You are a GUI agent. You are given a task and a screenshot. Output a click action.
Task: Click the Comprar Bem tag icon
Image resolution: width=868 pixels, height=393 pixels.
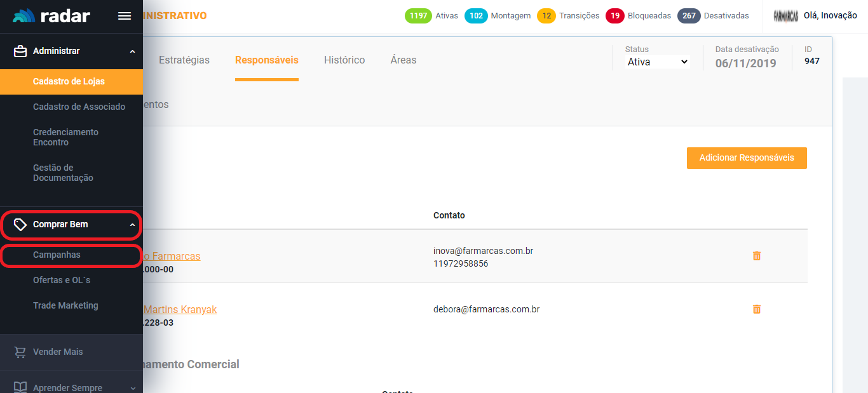tap(20, 224)
